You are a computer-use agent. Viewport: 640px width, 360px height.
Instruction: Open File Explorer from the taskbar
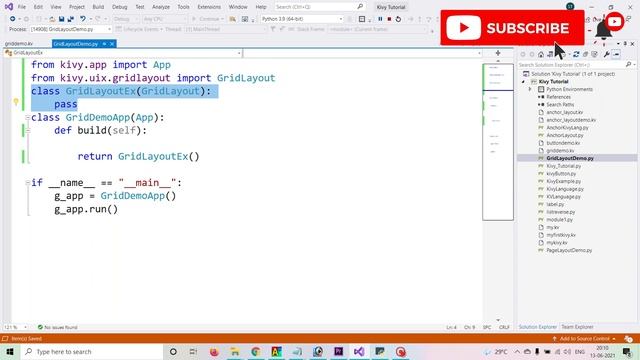click(x=235, y=351)
